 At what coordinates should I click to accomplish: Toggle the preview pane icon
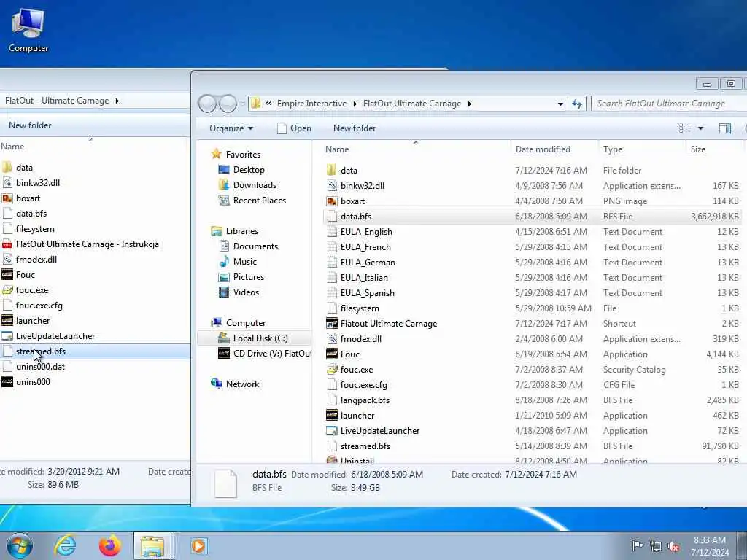(x=724, y=128)
